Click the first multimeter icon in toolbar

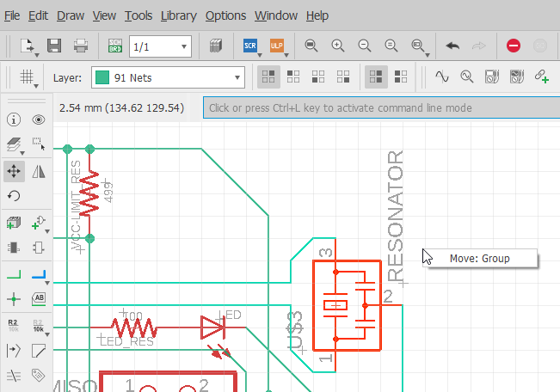pos(492,77)
